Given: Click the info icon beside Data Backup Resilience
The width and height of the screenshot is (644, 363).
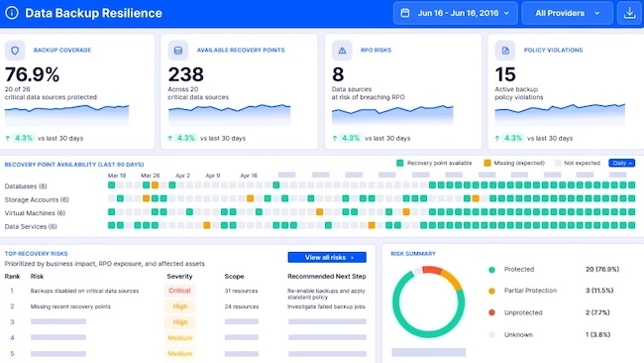Looking at the screenshot, I should click(12, 13).
